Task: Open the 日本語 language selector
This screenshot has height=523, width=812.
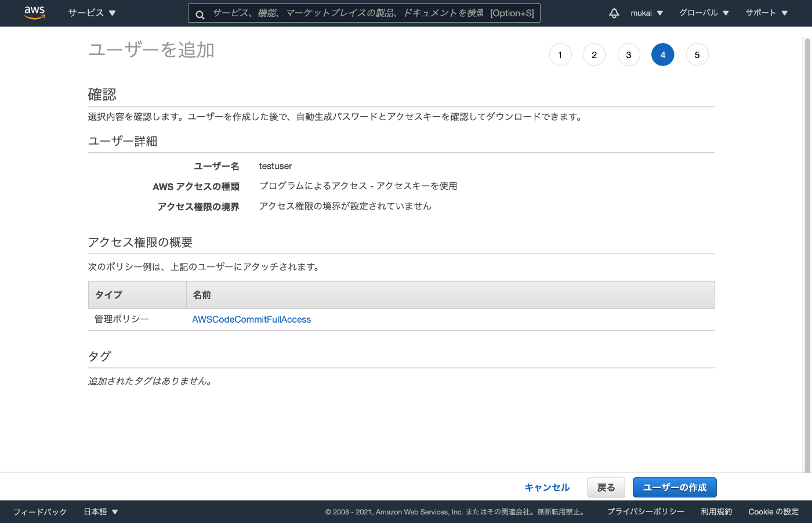Action: pos(101,512)
